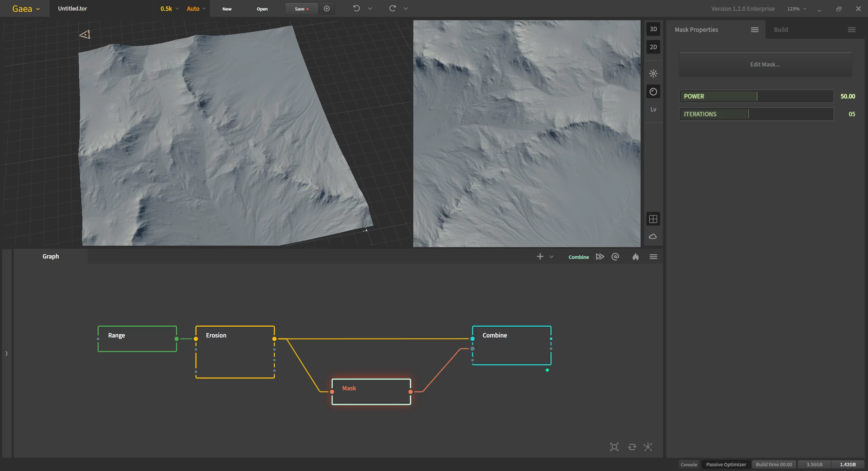868x471 pixels.
Task: Switch to the Build tab
Action: pos(781,29)
